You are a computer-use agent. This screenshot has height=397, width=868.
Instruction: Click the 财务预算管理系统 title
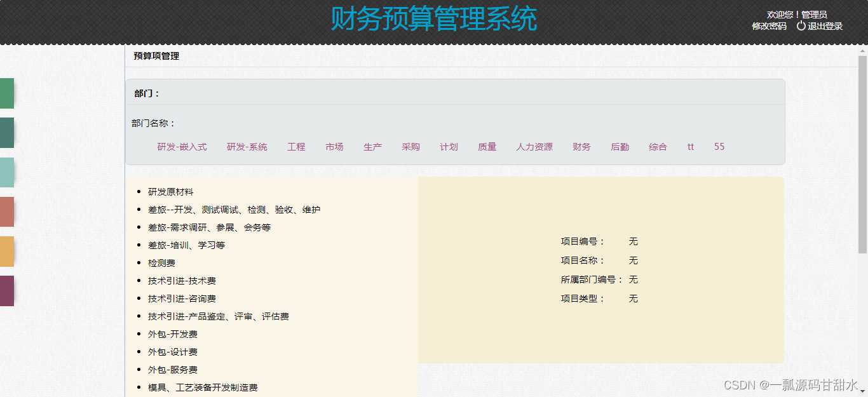pyautogui.click(x=434, y=19)
